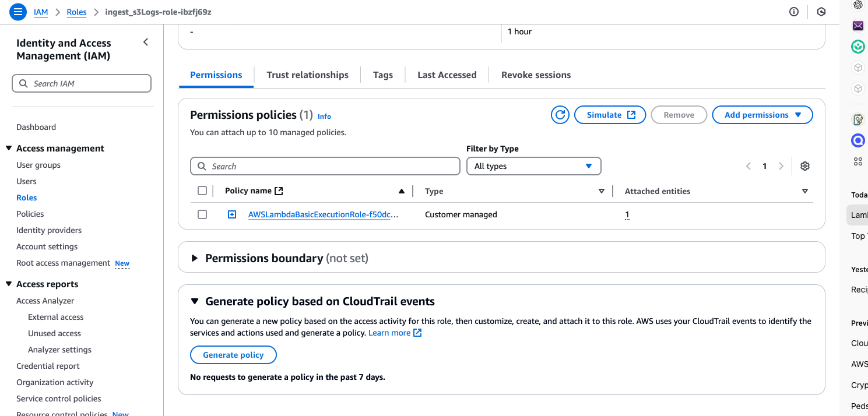Open the Revoke sessions tab
Screen dimensions: 868x416
(536, 75)
